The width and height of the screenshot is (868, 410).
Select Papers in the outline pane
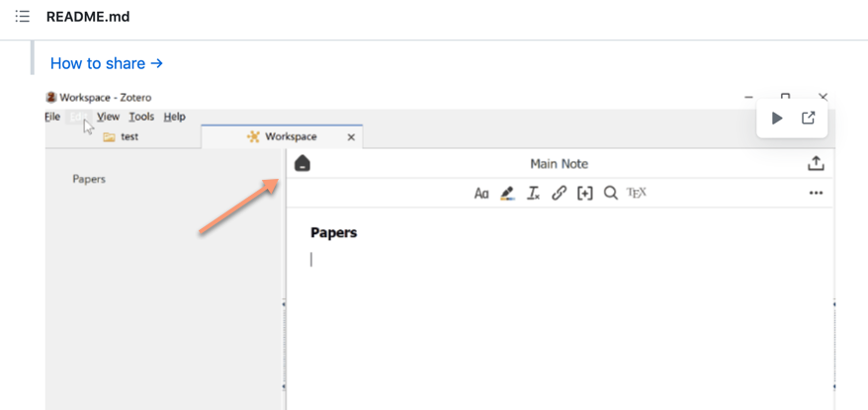pyautogui.click(x=89, y=179)
